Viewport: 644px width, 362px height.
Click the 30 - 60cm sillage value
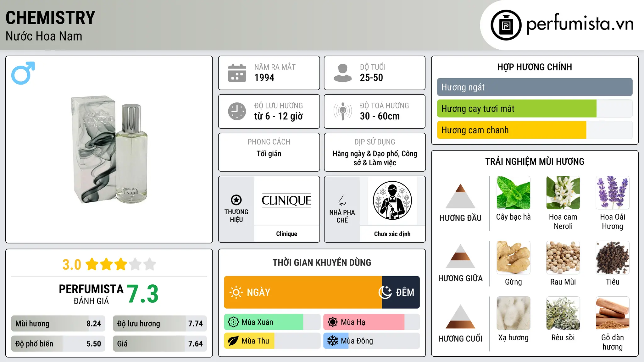coord(380,116)
